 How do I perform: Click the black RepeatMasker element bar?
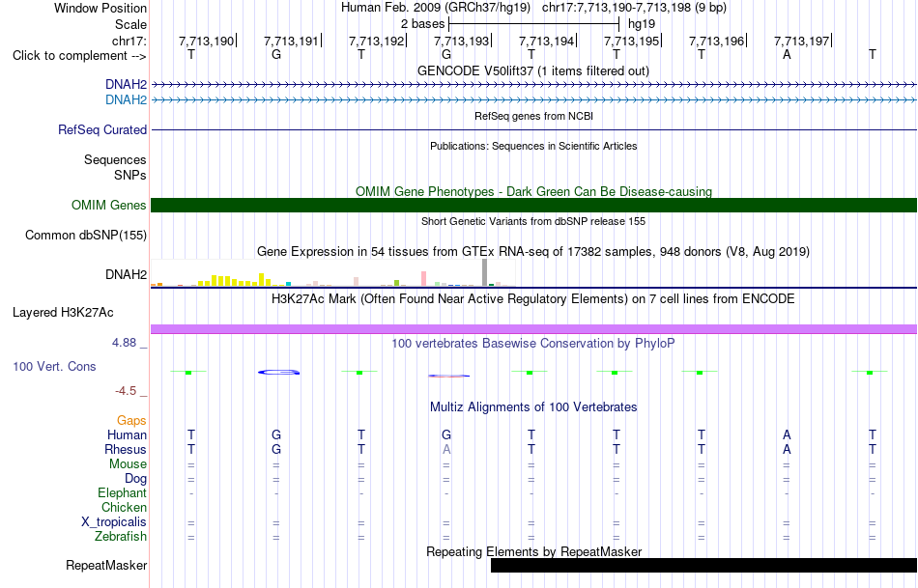(703, 565)
